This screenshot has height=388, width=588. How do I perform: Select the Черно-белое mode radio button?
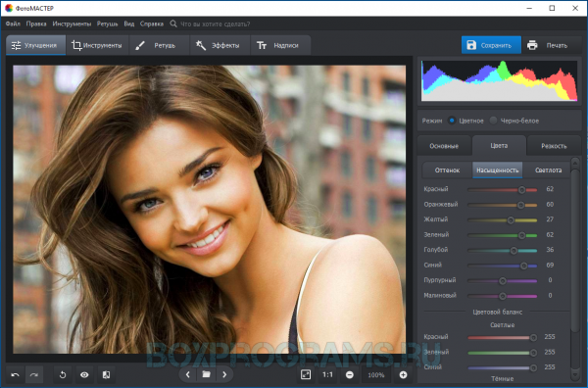[x=493, y=121]
